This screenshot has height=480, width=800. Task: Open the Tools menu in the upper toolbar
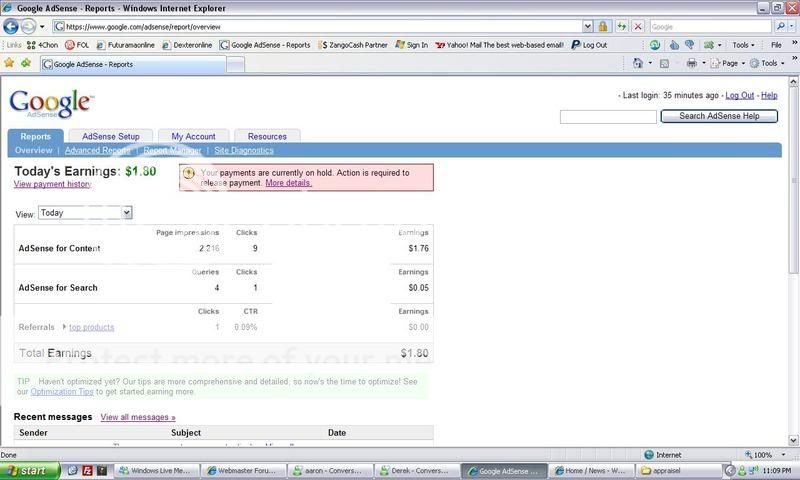(743, 45)
